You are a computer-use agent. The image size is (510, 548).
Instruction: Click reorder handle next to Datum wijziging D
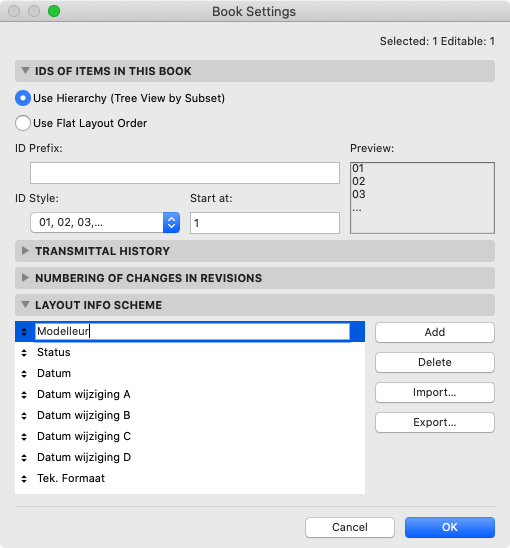point(24,457)
